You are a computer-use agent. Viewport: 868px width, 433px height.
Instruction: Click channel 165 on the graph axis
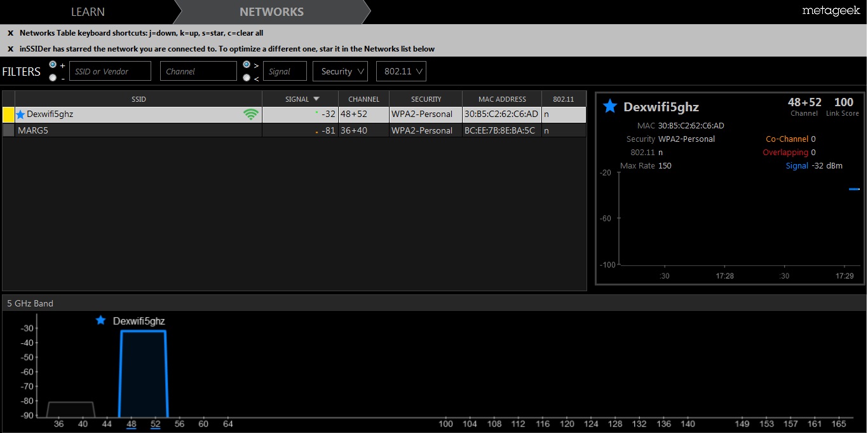tap(839, 424)
